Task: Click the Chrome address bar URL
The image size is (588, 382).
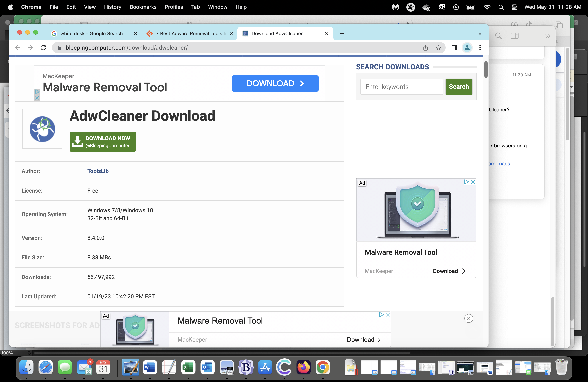Action: (x=126, y=48)
